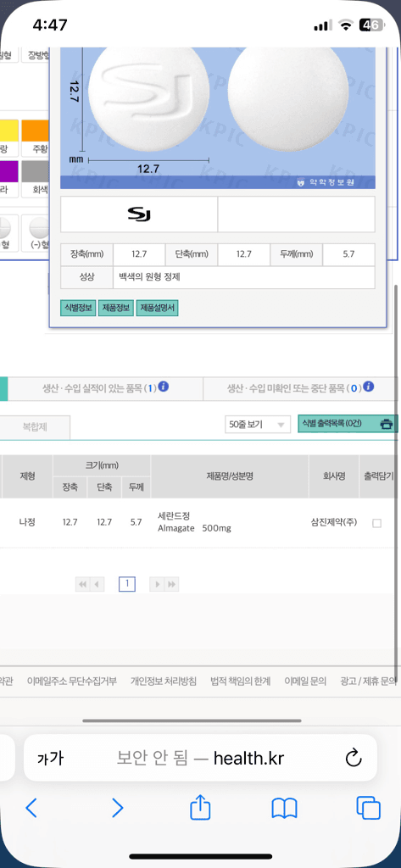The width and height of the screenshot is (401, 868).
Task: Click the pill front image embossed SJ
Action: click(x=148, y=98)
